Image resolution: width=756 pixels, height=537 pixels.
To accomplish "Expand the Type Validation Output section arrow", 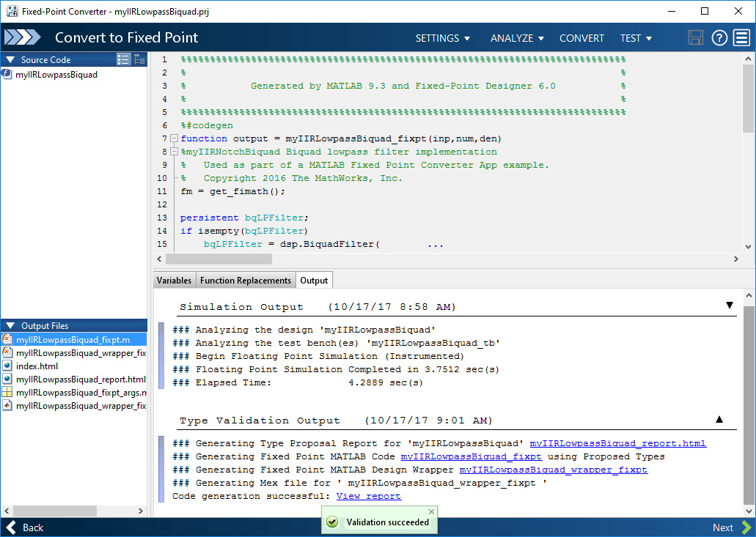I will point(719,420).
